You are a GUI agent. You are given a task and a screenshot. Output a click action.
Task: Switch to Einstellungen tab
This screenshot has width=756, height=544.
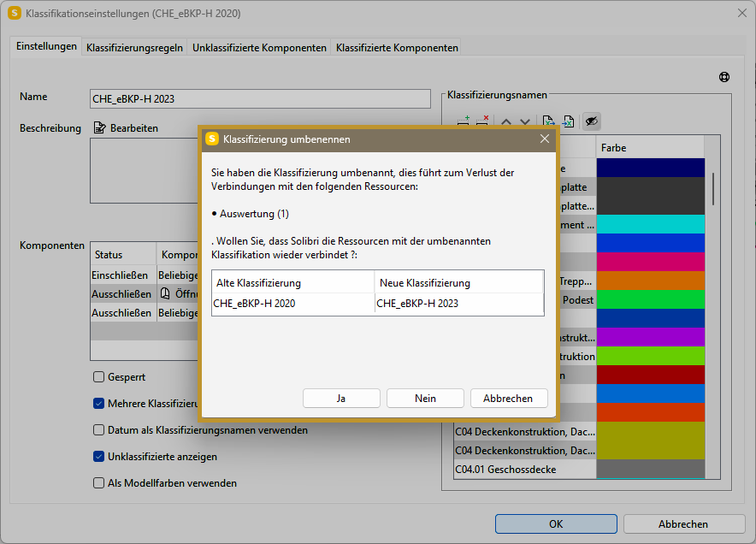(x=46, y=46)
